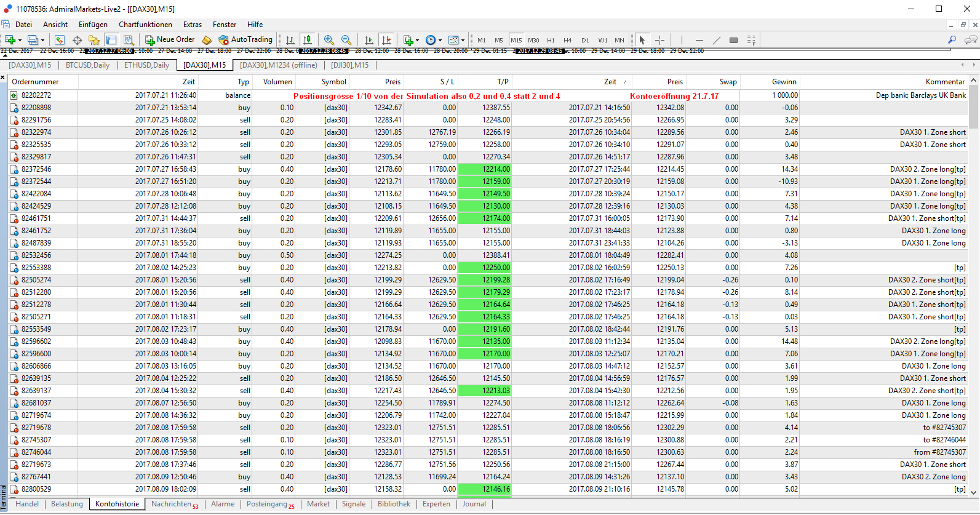980x515 pixels.
Task: Toggle AutoTrading on or off
Action: (x=245, y=39)
